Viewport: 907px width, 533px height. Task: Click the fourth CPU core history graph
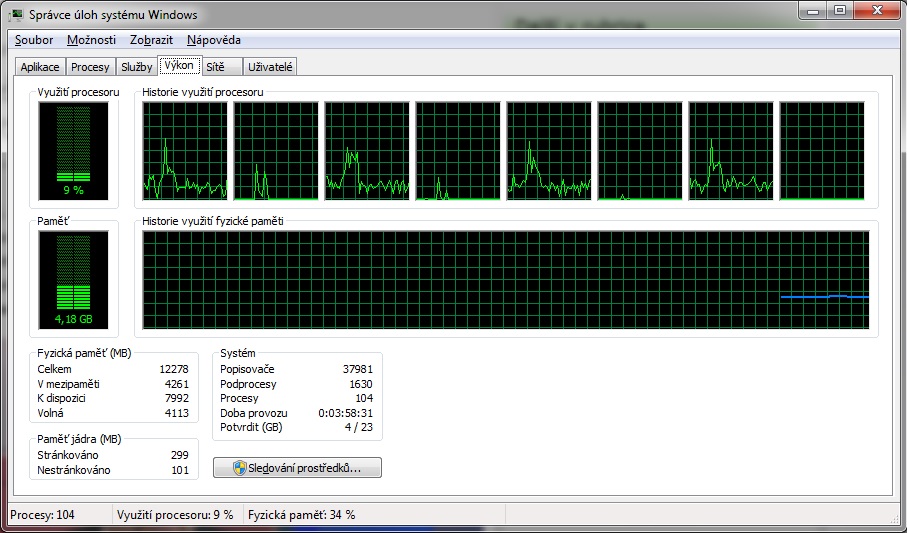pyautogui.click(x=458, y=151)
